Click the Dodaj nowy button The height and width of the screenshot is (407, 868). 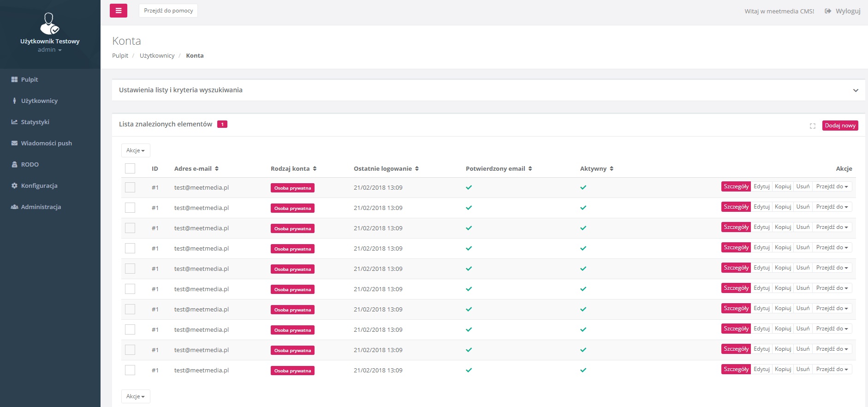[x=840, y=126]
